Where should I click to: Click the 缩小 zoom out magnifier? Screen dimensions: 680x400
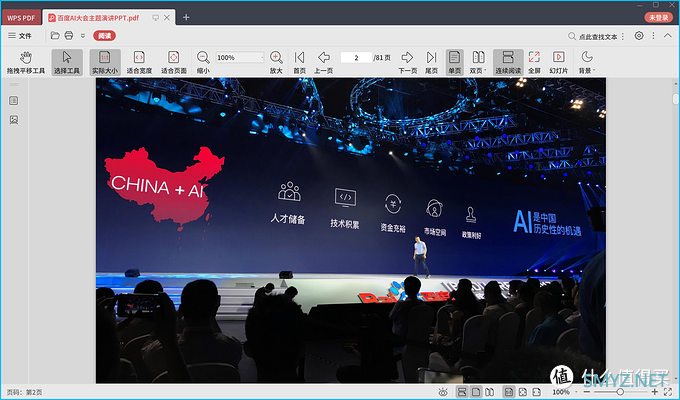(203, 62)
